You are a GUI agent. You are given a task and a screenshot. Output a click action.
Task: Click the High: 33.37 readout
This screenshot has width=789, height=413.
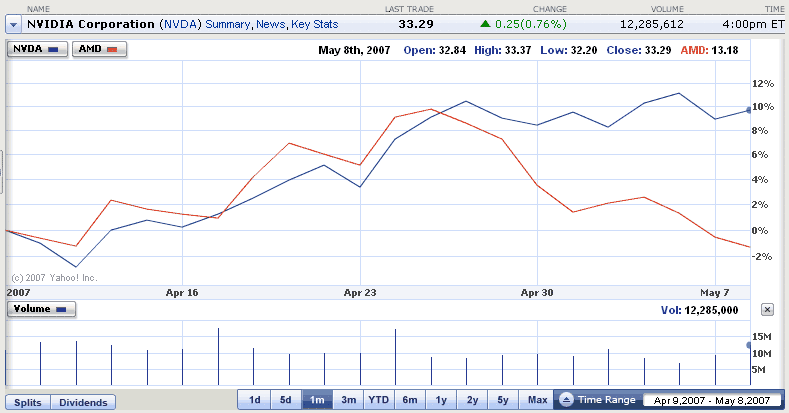click(x=503, y=50)
